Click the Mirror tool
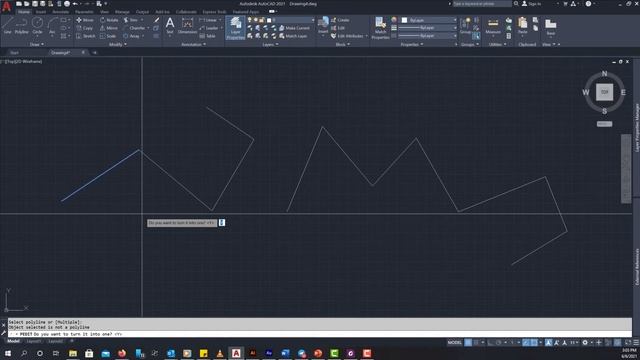The image size is (640, 360). coord(109,28)
